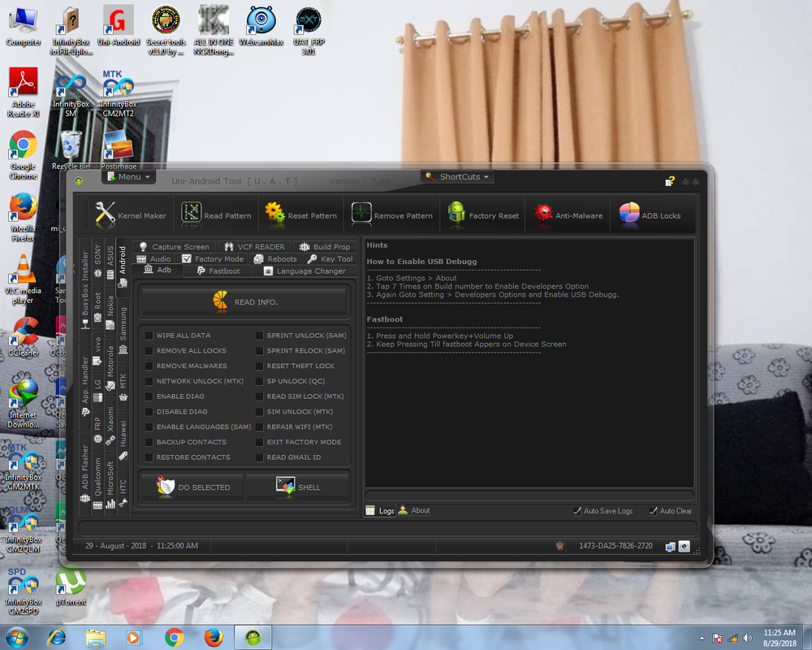Click the SHELL button
The width and height of the screenshot is (812, 650).
[x=298, y=487]
